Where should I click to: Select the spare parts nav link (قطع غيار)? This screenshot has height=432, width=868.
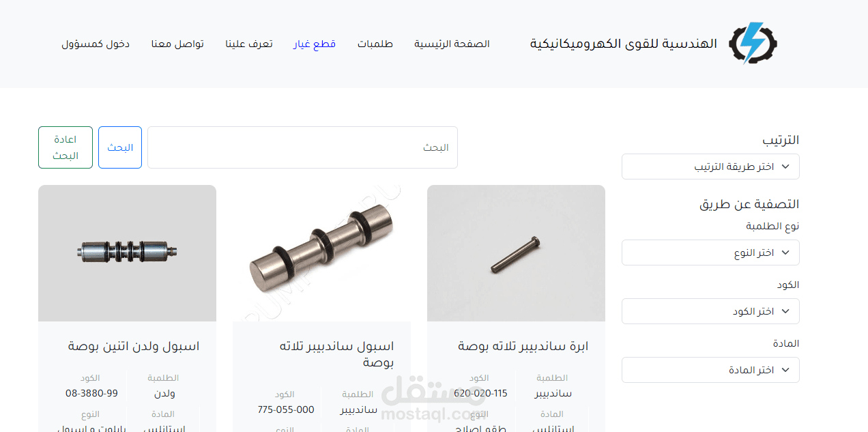(315, 44)
